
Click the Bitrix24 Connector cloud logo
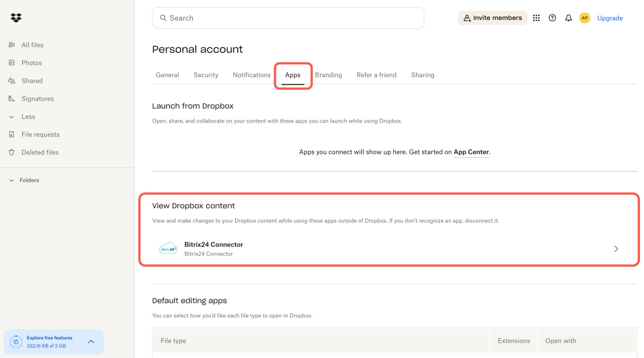pos(168,248)
